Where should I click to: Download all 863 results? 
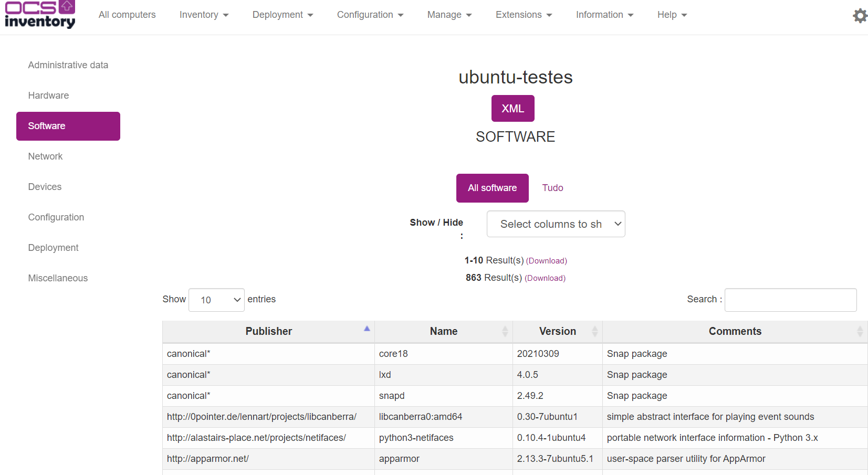pyautogui.click(x=545, y=278)
